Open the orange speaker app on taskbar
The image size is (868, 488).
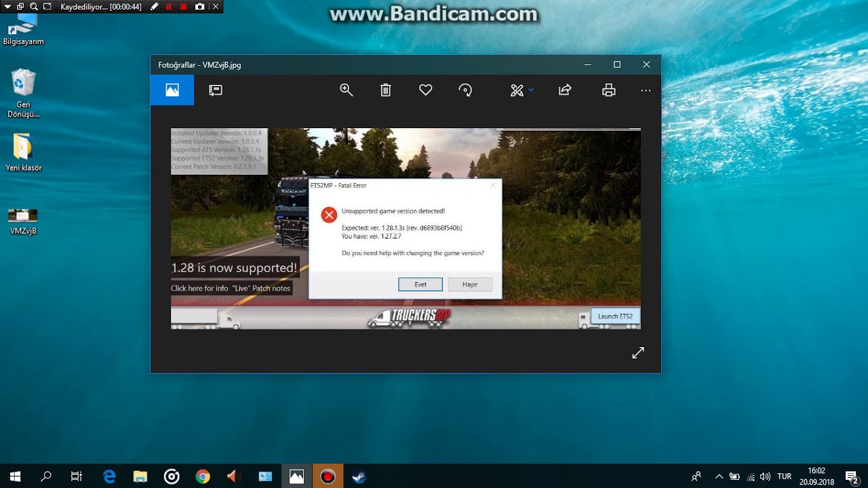pyautogui.click(x=234, y=476)
